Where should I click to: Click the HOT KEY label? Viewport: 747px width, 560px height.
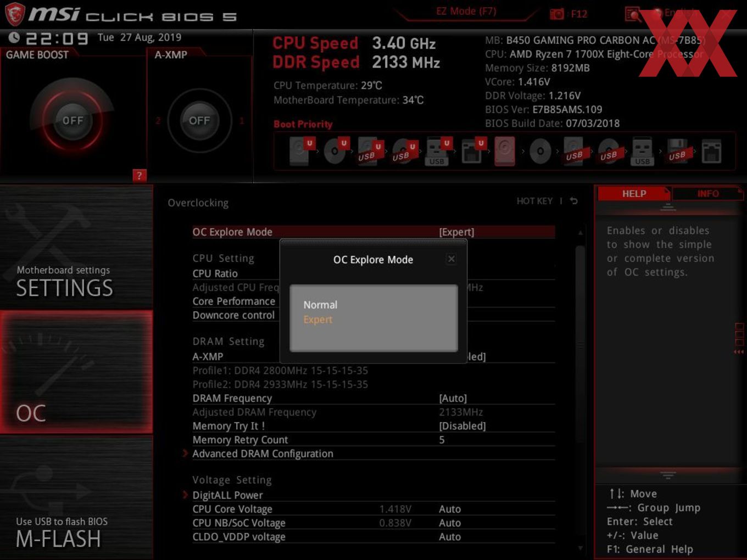pyautogui.click(x=534, y=201)
